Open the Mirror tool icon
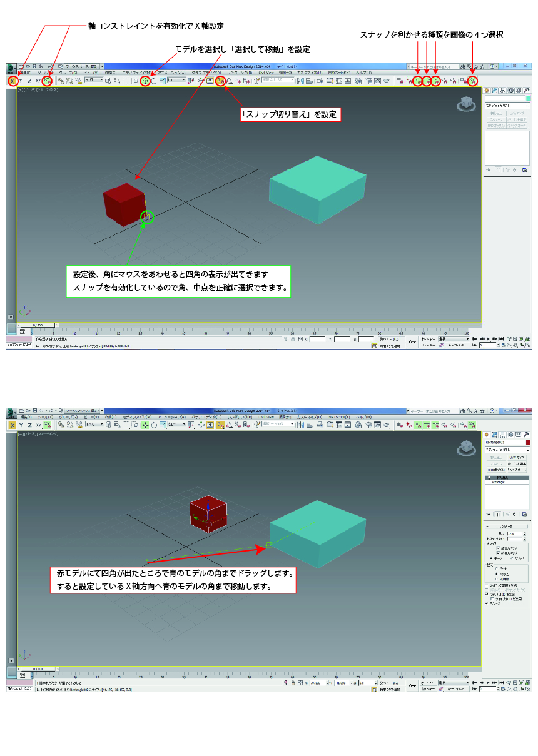 [301, 81]
